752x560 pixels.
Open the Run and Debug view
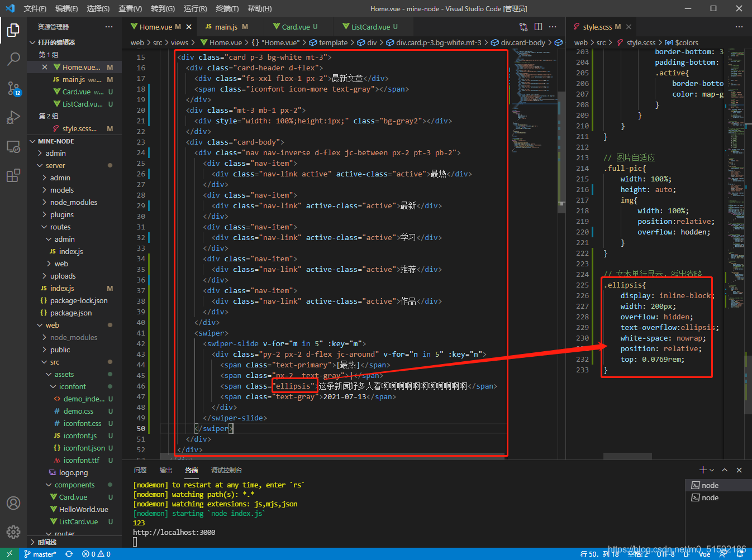pos(13,117)
